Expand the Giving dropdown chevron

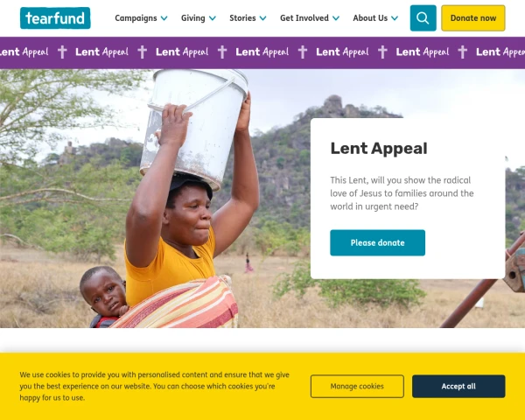[213, 18]
